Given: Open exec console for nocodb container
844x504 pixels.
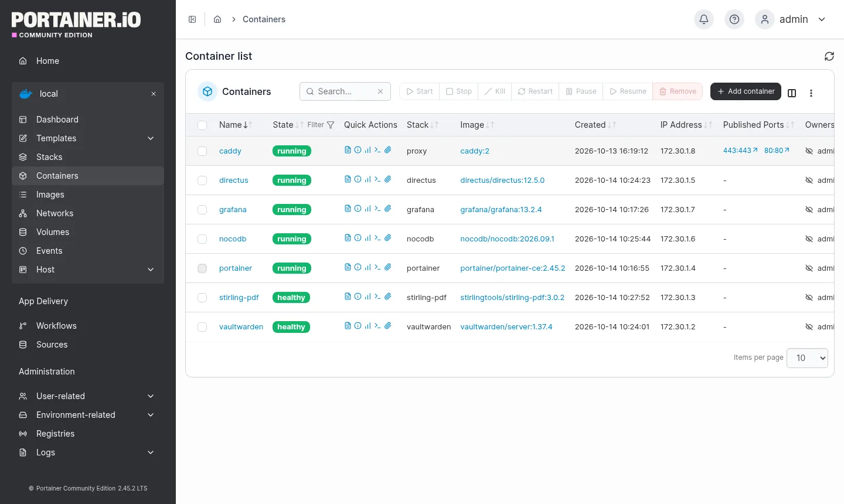Looking at the screenshot, I should pyautogui.click(x=377, y=238).
